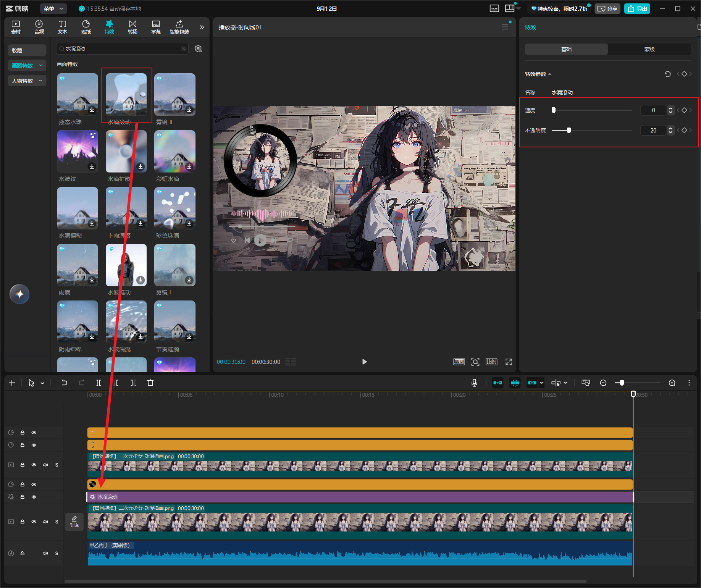This screenshot has width=701, height=588.
Task: Click the 封面 cover button
Action: pos(74,522)
